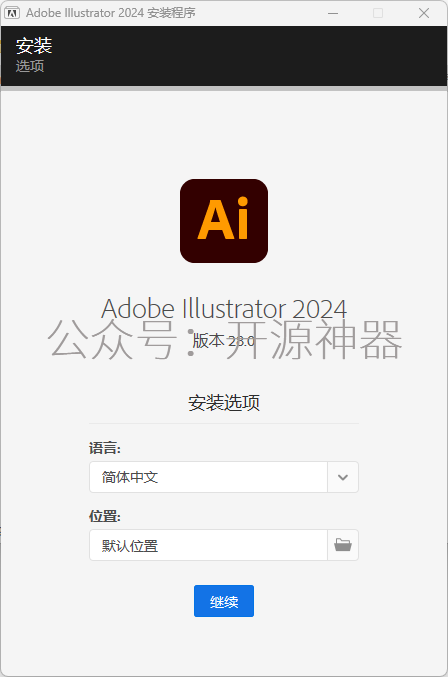Click the dark header banner area
Image resolution: width=448 pixels, height=677 pixels.
pos(224,56)
